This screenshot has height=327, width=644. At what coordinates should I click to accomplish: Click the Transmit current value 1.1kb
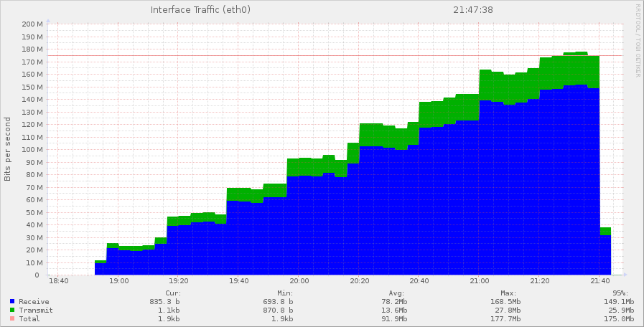[x=169, y=311]
